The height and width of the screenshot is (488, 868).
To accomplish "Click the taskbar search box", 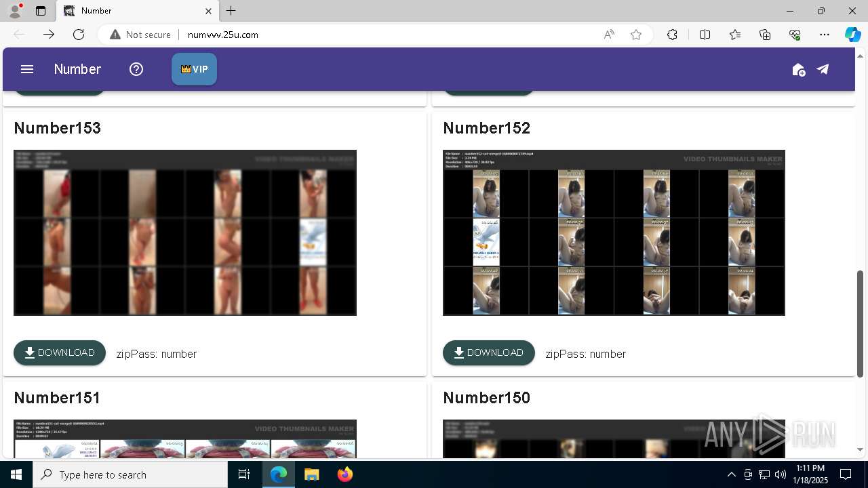I will [x=130, y=474].
